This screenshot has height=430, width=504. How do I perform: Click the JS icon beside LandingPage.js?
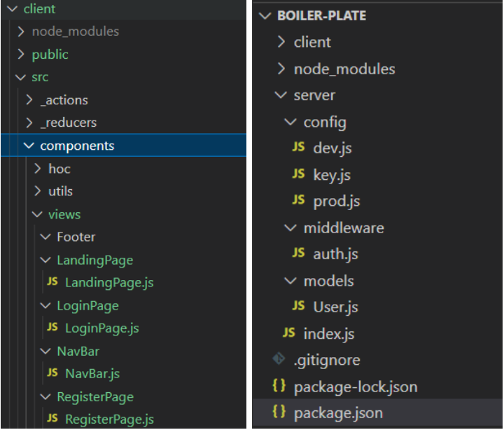click(x=52, y=282)
